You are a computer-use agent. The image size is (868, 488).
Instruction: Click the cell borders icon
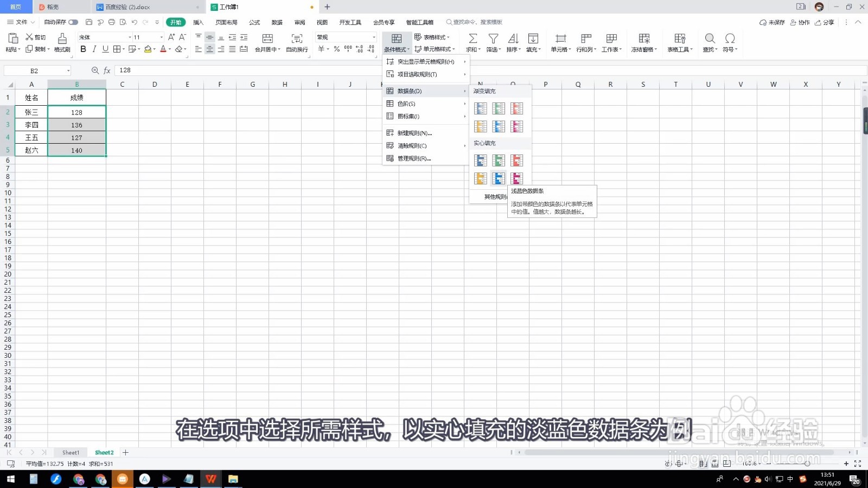tap(117, 49)
